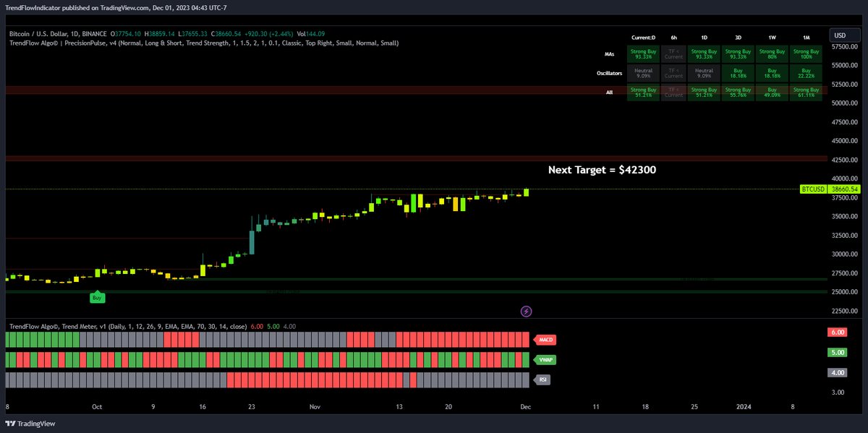The height and width of the screenshot is (433, 868).
Task: Click the 'MAs' row label
Action: tap(609, 54)
